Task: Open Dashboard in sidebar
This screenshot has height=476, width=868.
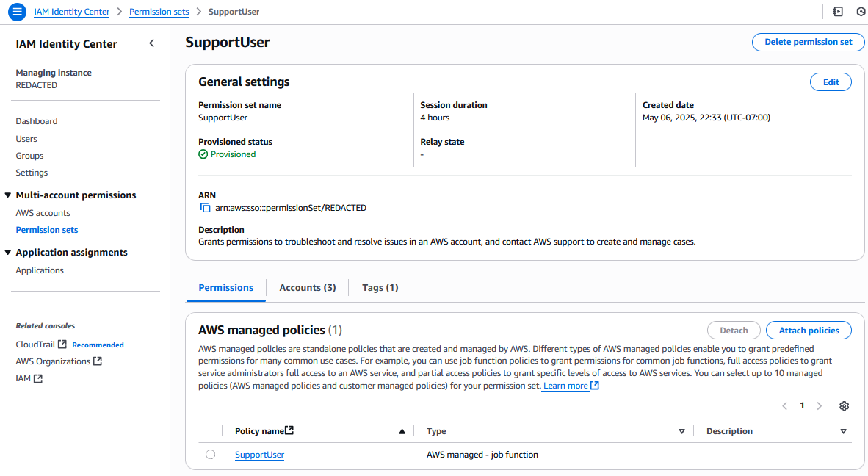Action: pos(37,121)
